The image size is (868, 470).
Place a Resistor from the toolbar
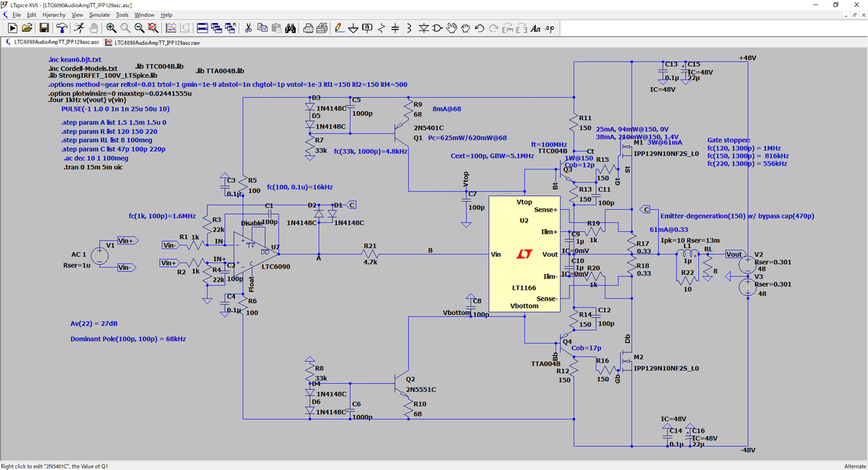(x=382, y=27)
